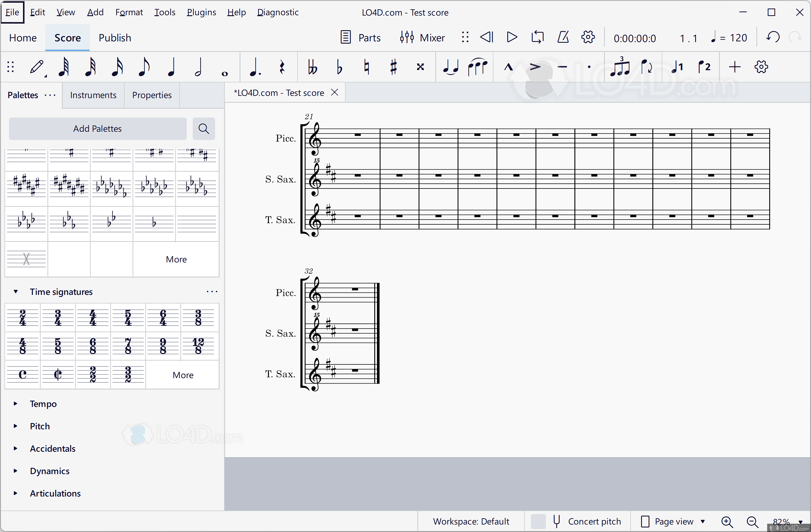Toggle the metronome during playback
This screenshot has height=532, width=811.
pos(562,38)
